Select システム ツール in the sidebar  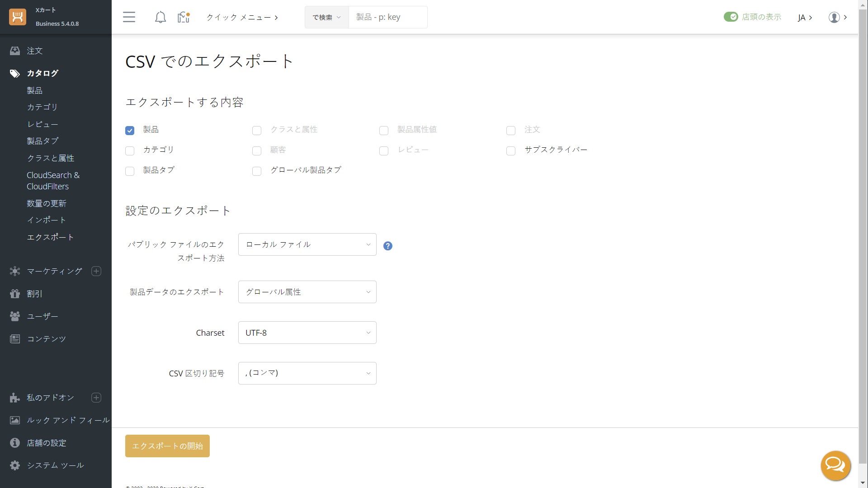[x=55, y=465]
